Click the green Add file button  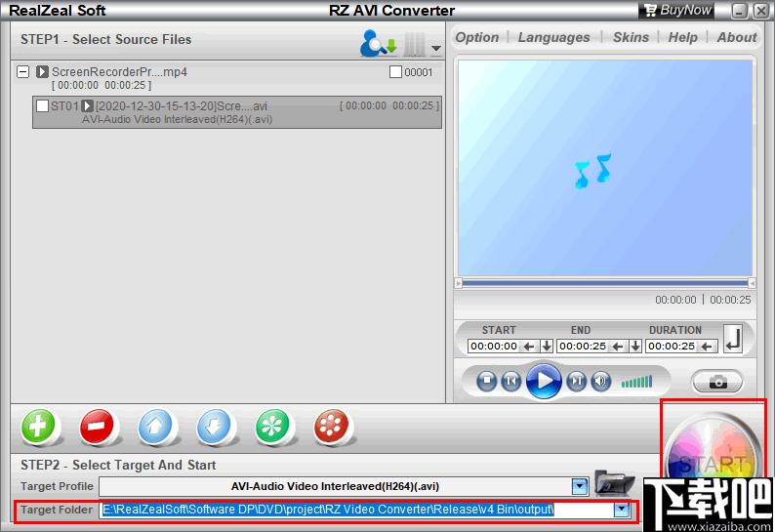tap(38, 426)
